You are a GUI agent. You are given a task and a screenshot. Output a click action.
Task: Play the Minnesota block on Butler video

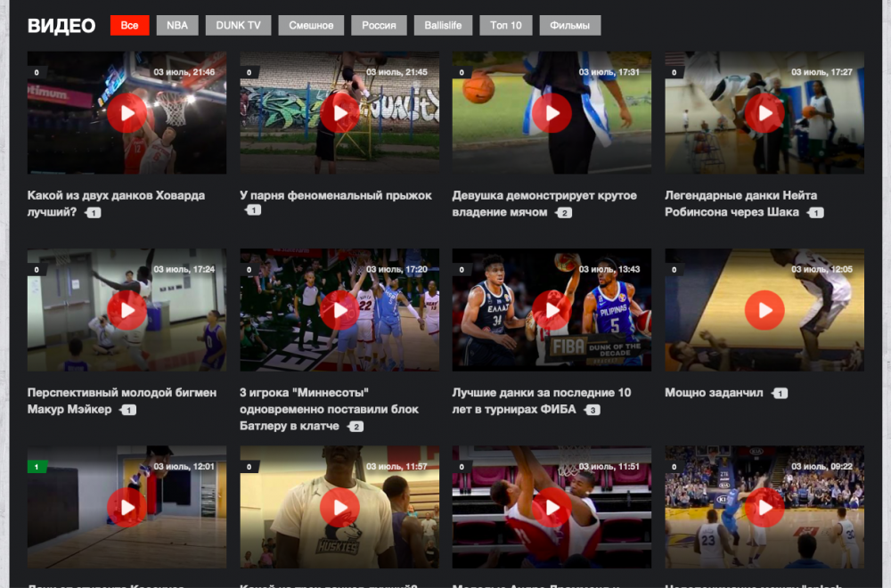click(x=339, y=310)
